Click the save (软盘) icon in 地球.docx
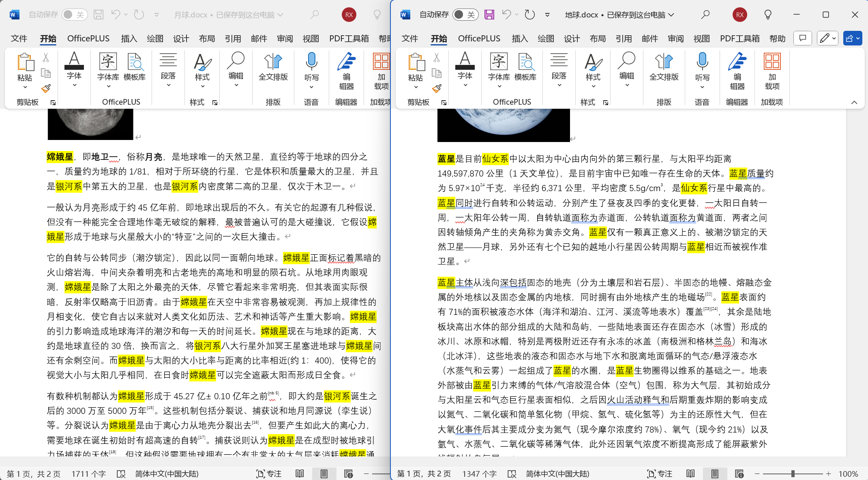868x480 pixels. (x=489, y=15)
